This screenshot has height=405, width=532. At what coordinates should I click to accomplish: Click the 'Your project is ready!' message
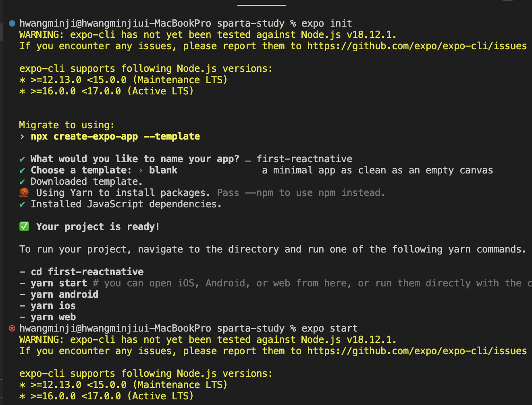[x=98, y=227]
